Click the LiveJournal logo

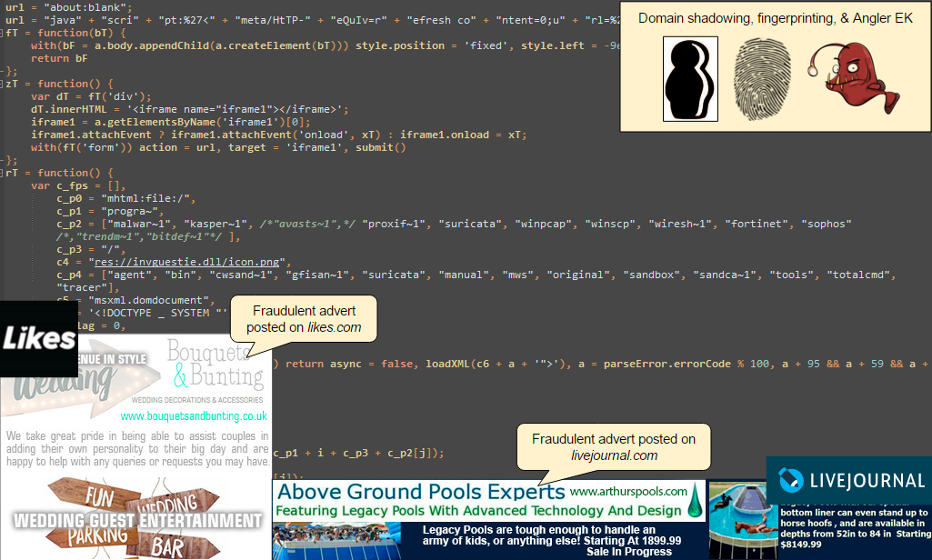[851, 480]
